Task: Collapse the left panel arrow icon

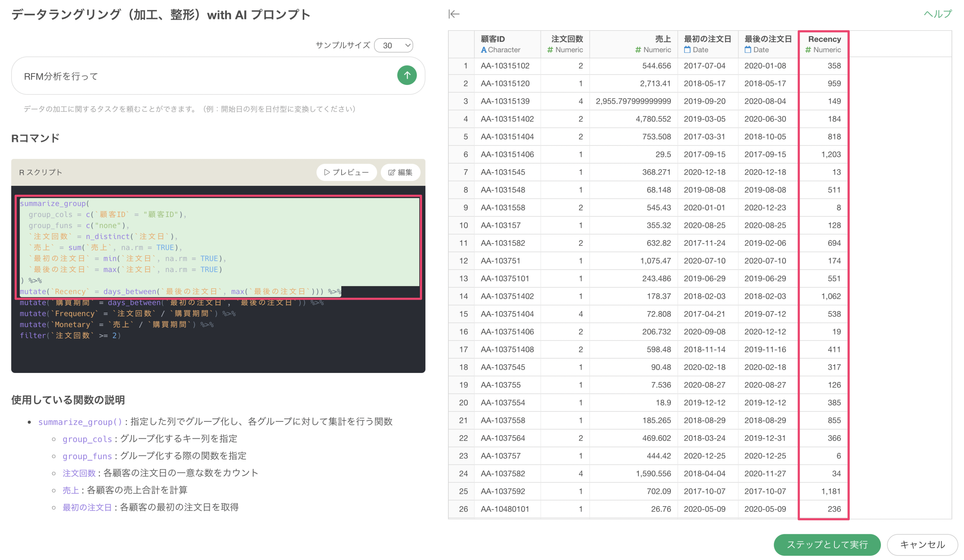Action: 454,14
